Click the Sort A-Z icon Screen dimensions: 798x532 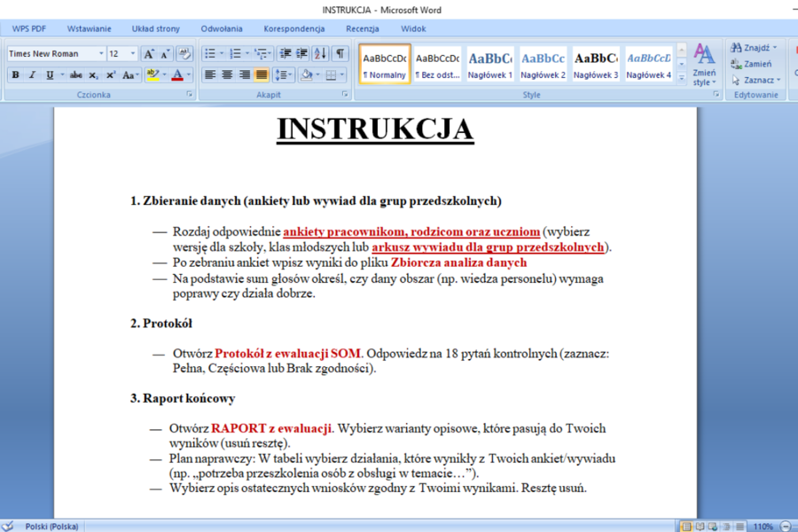[321, 53]
